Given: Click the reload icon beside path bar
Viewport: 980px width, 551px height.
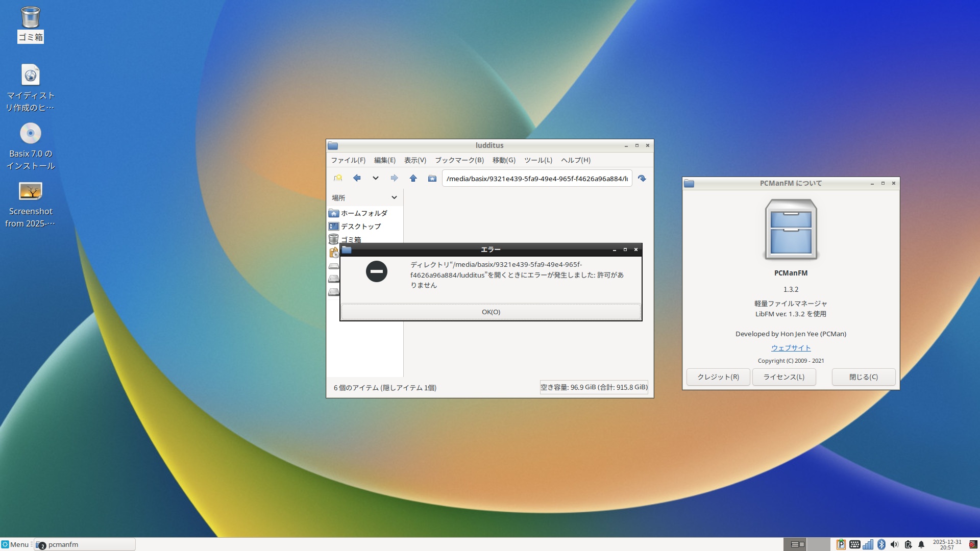Looking at the screenshot, I should [642, 178].
